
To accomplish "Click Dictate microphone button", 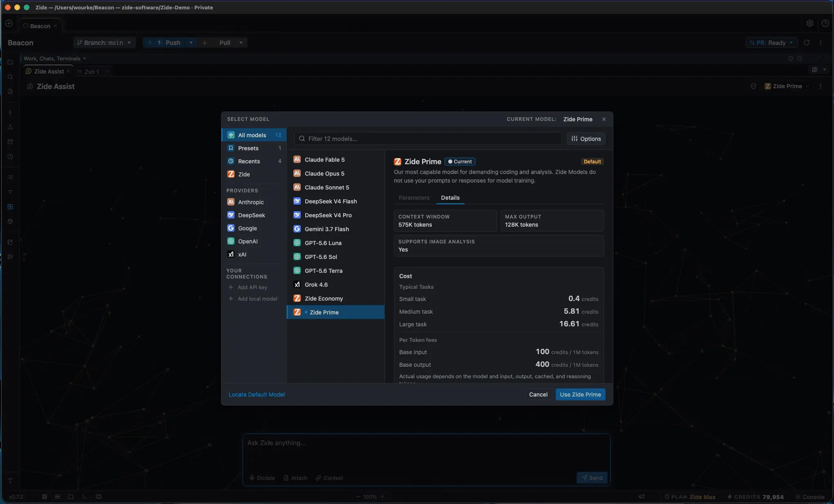I will tap(262, 478).
